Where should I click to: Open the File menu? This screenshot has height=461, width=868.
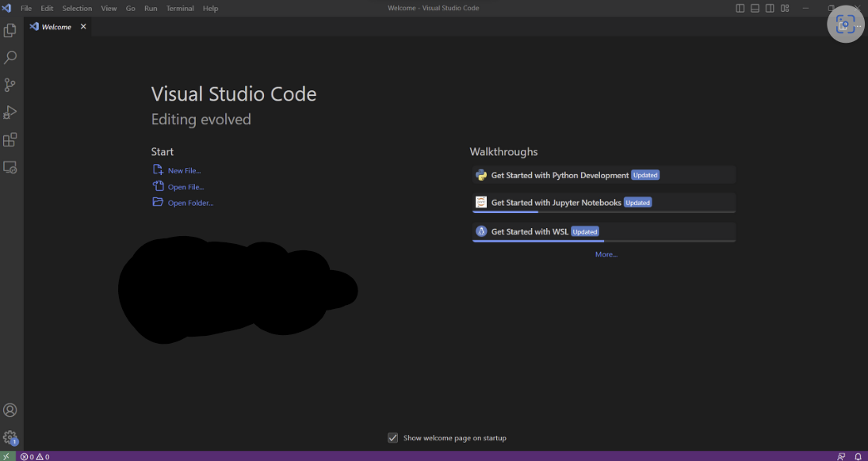tap(26, 8)
